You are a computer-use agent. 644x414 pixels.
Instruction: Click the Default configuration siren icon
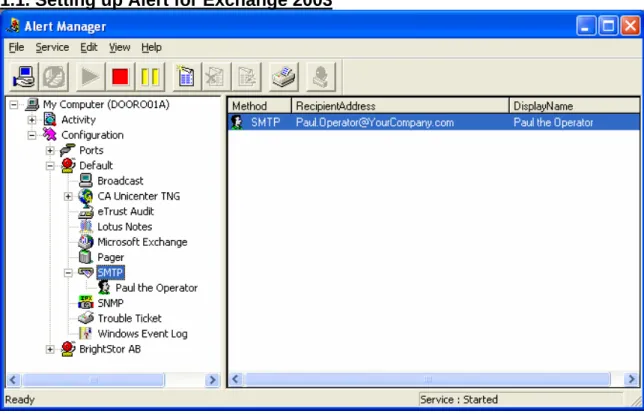(68, 165)
